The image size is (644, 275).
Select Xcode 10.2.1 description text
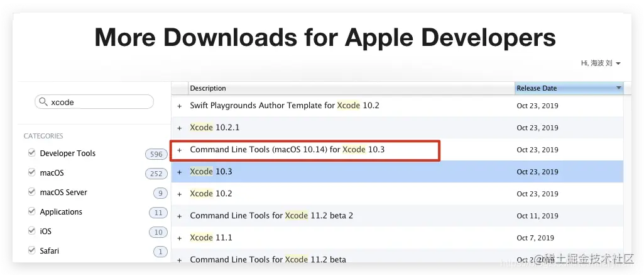(214, 127)
